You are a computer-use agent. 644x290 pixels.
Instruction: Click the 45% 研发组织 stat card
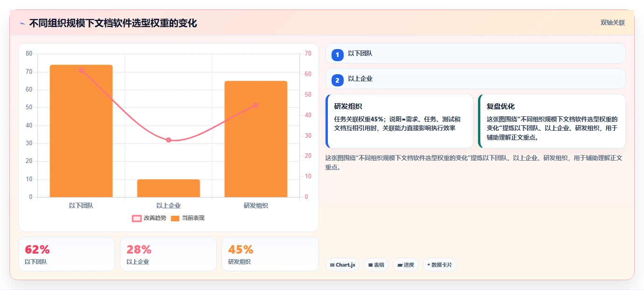[270, 254]
